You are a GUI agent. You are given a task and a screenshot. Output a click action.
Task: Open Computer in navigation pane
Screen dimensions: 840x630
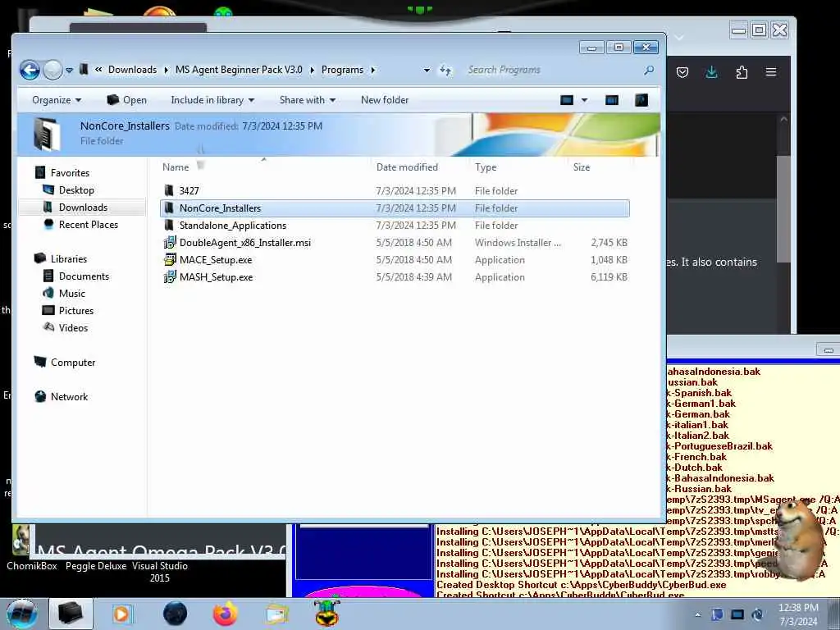click(73, 363)
